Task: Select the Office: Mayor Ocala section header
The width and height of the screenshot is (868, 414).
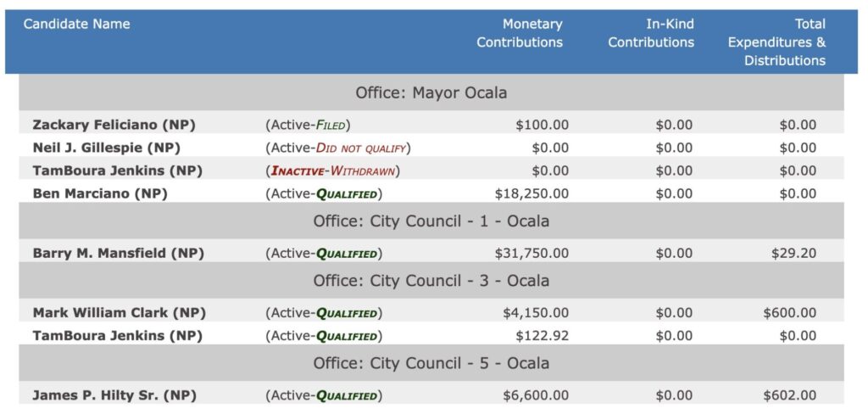Action: 431,92
